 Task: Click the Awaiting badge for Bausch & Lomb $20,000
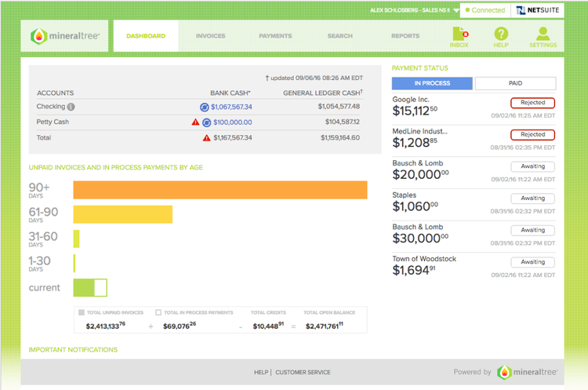pyautogui.click(x=532, y=166)
